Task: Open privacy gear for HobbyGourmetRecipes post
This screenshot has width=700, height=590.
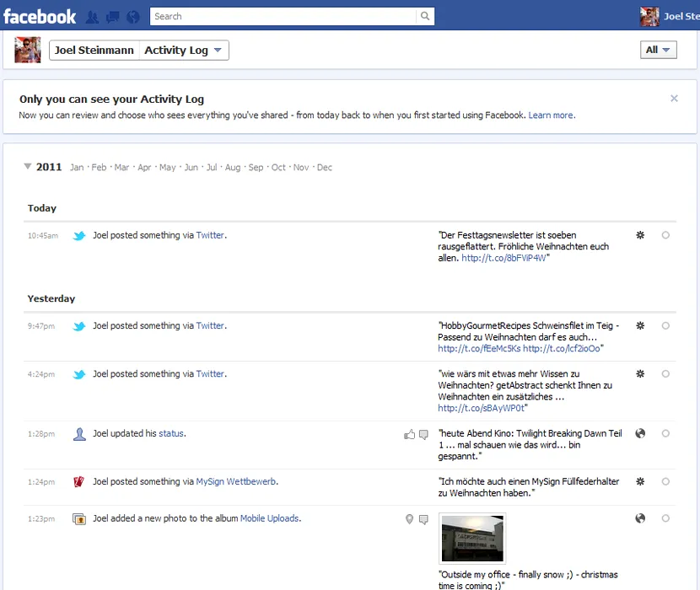Action: pyautogui.click(x=640, y=326)
